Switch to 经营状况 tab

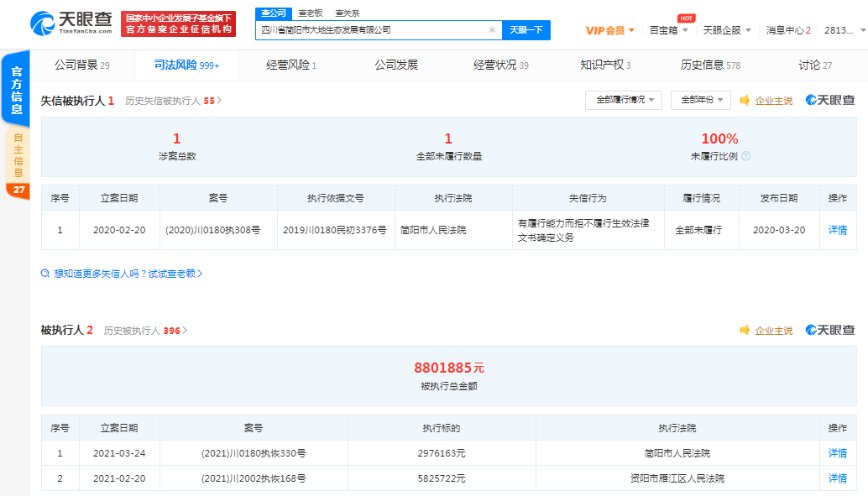point(500,65)
